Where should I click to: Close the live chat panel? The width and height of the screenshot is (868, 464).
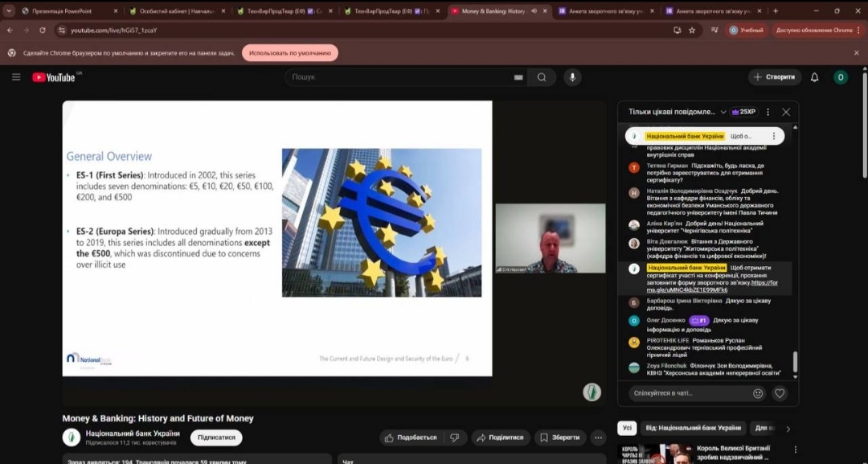[x=786, y=112]
